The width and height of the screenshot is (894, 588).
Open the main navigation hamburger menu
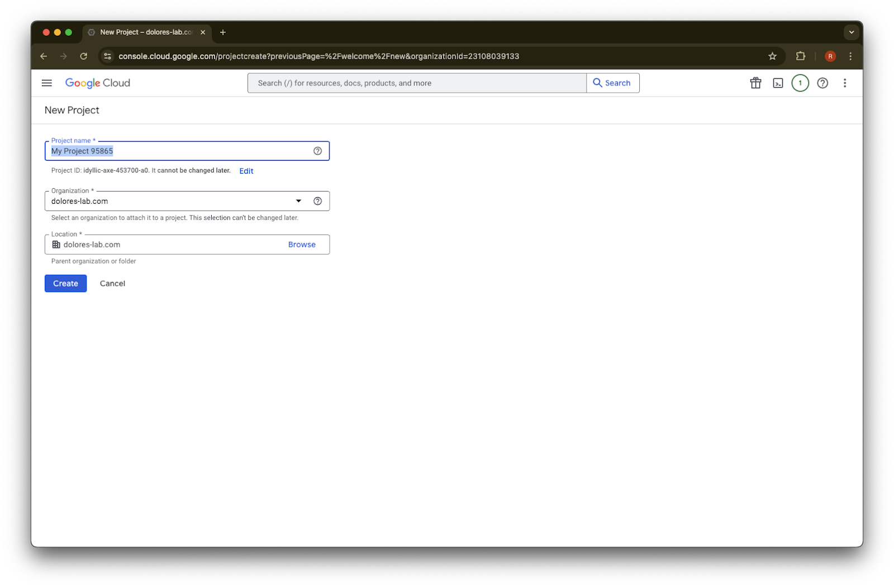click(x=47, y=83)
